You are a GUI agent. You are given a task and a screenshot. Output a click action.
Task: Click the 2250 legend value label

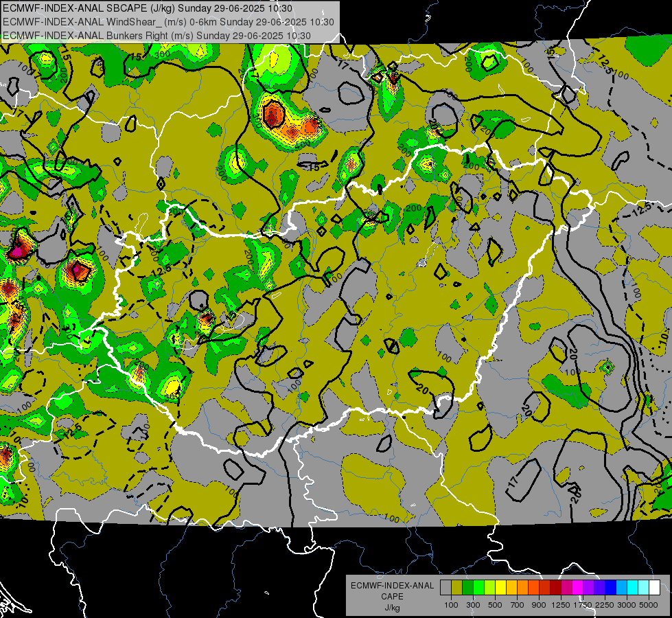coord(605,605)
